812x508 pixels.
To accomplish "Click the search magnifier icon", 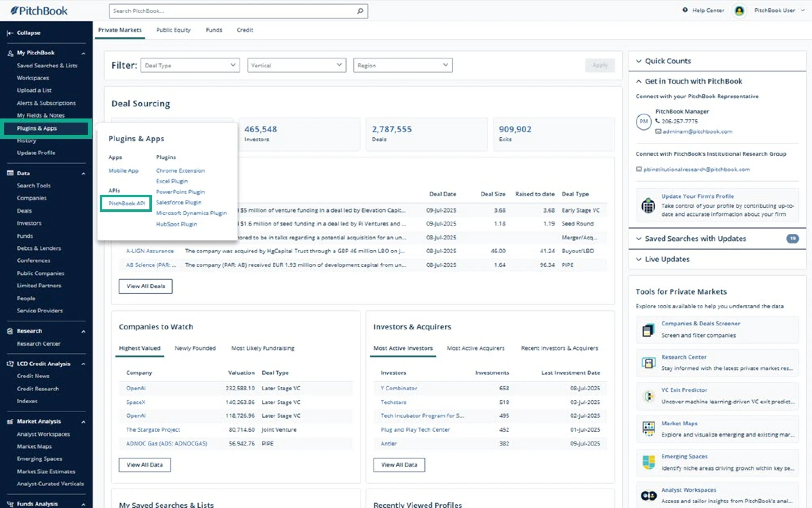I will tap(360, 11).
